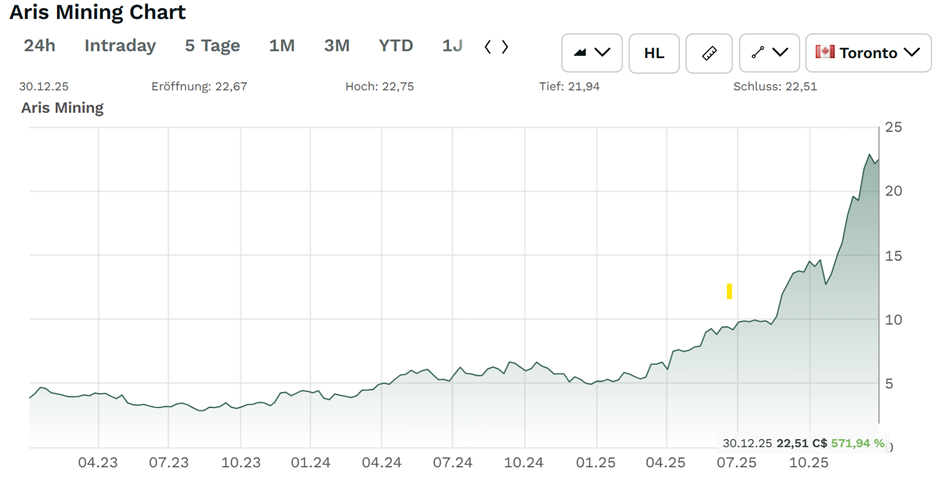Click the Aris Mining series legend label
The height and width of the screenshot is (488, 936).
click(x=62, y=107)
